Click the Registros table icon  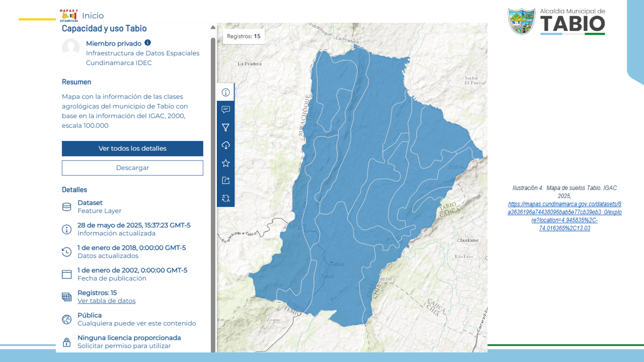66,297
